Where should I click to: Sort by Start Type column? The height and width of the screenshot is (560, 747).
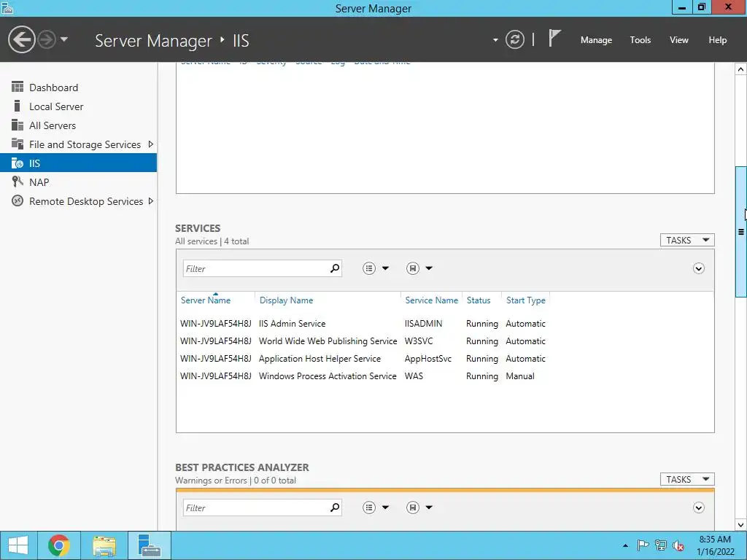pyautogui.click(x=525, y=300)
